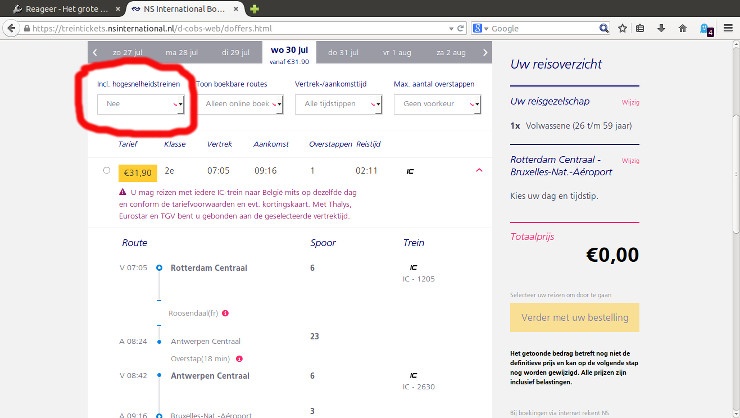Image resolution: width=740 pixels, height=418 pixels.
Task: Click the home icon in toolbar
Action: point(682,28)
